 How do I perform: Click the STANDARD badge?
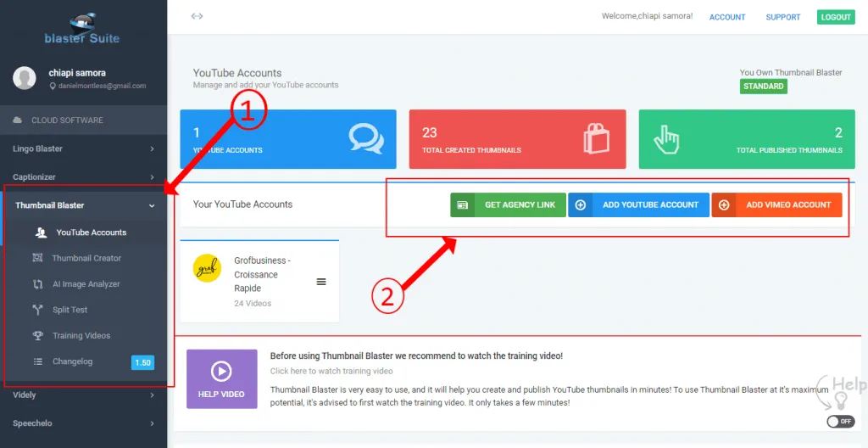[x=764, y=87]
